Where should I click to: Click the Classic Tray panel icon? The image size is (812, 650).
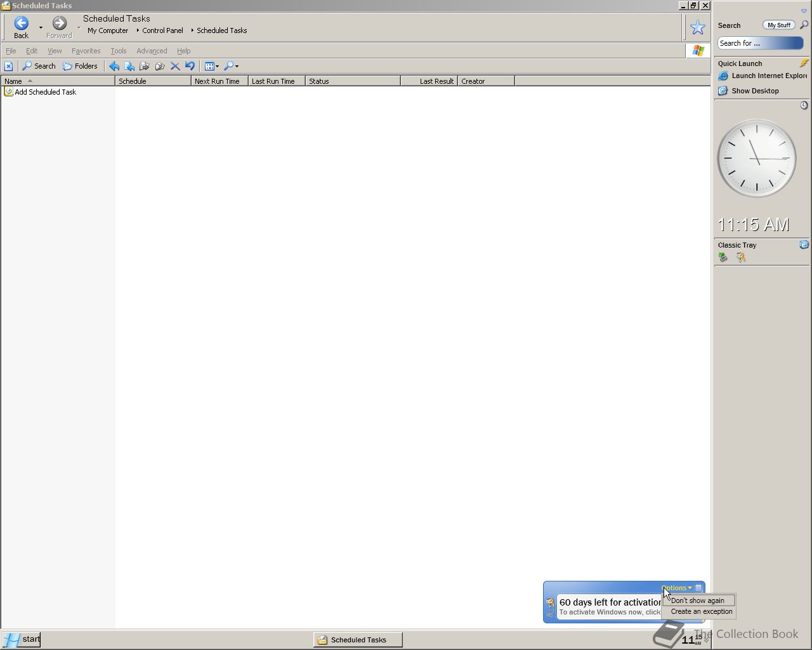(804, 244)
